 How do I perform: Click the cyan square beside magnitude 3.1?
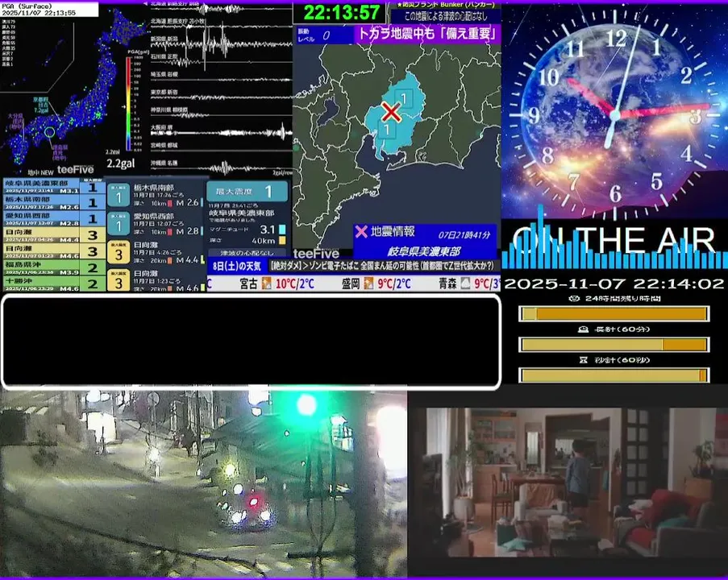(282, 230)
